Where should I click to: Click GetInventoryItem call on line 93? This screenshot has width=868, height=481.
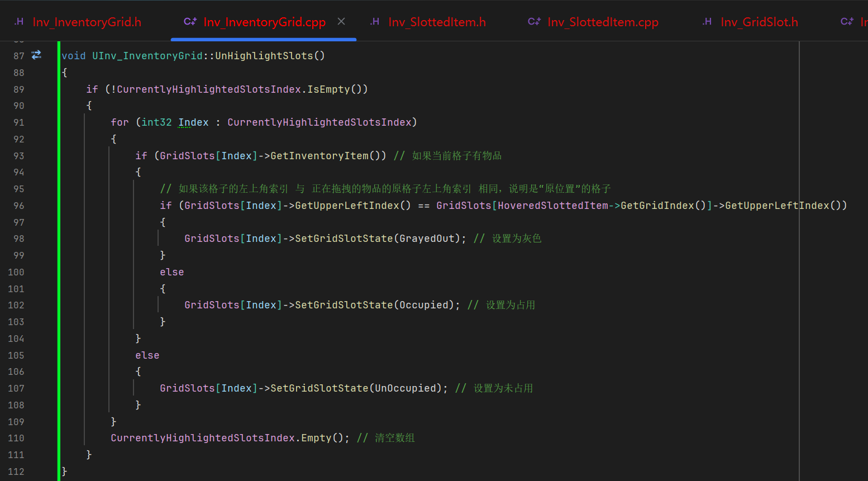coord(319,156)
